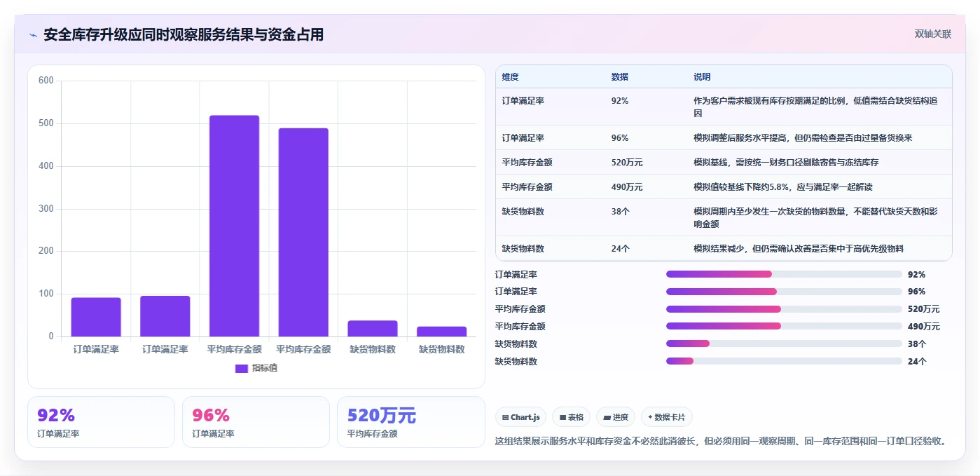Click the 600 label on the chart's y-axis

(46, 81)
